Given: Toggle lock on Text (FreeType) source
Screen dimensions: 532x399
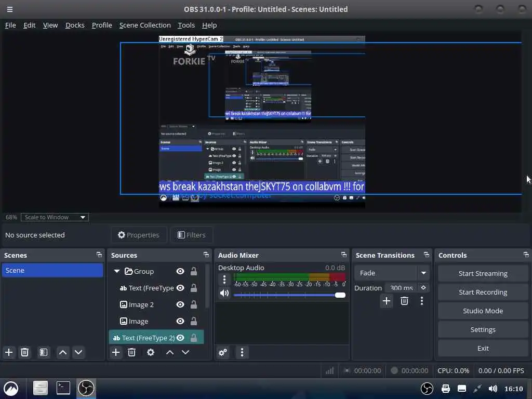Looking at the screenshot, I should pyautogui.click(x=194, y=288).
